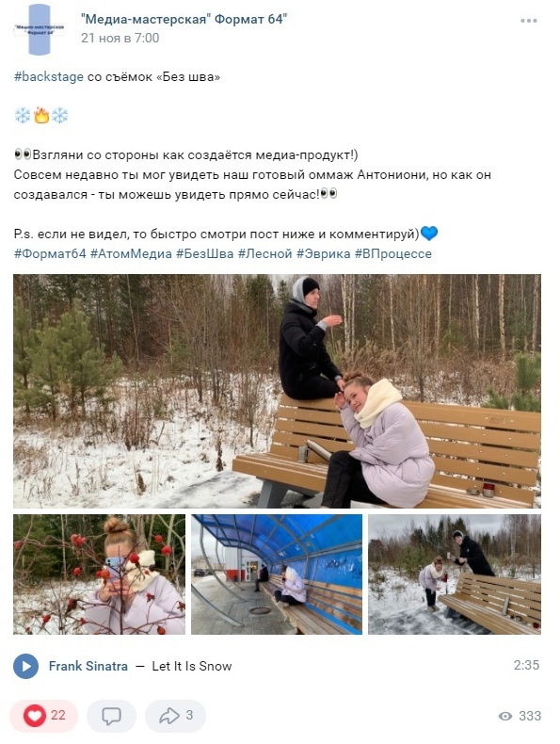Open the blue bus stop photo
The image size is (560, 744).
coord(277,574)
